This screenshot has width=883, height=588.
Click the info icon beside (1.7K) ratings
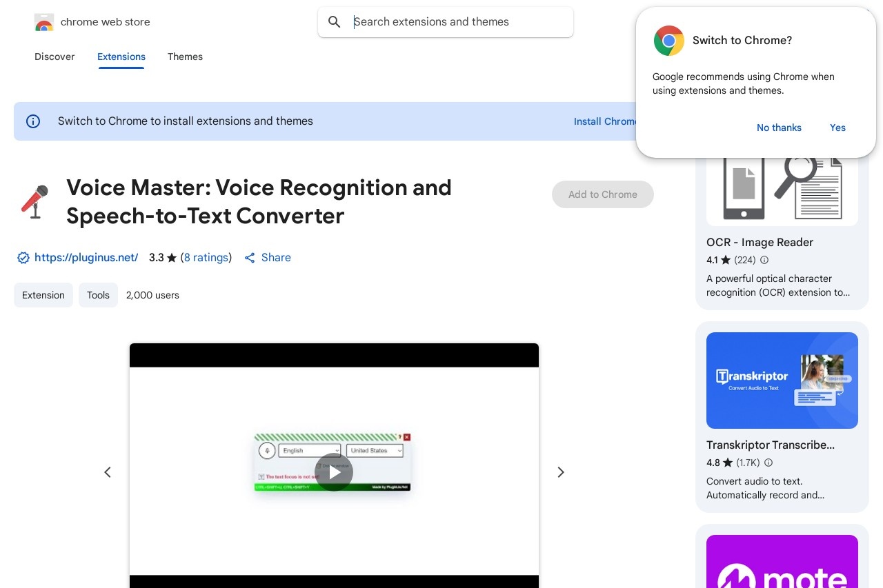(768, 463)
